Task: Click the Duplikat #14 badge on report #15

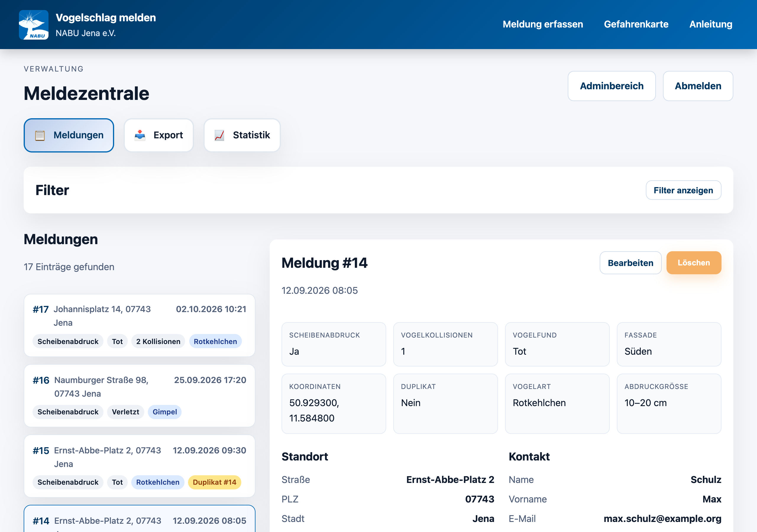Action: click(x=215, y=482)
